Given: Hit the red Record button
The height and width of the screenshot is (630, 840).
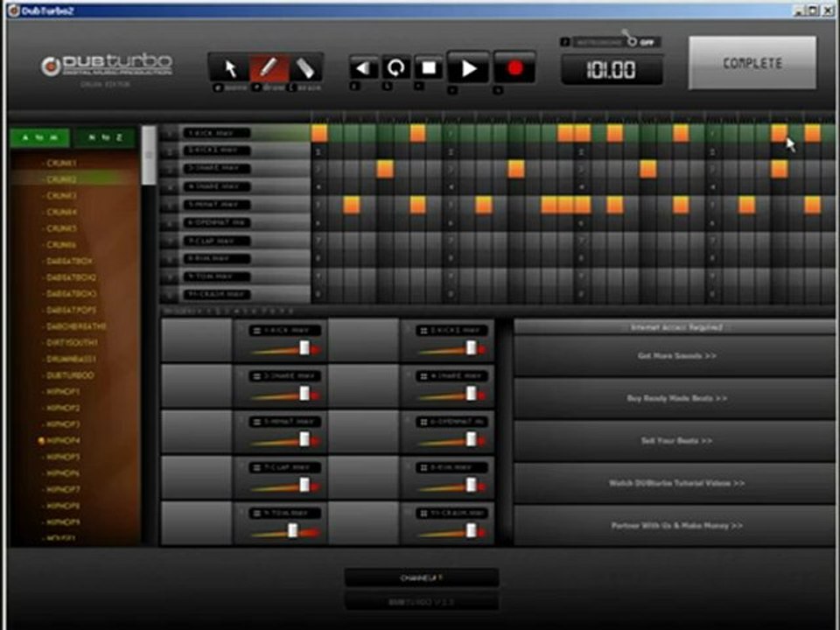Looking at the screenshot, I should tap(514, 68).
